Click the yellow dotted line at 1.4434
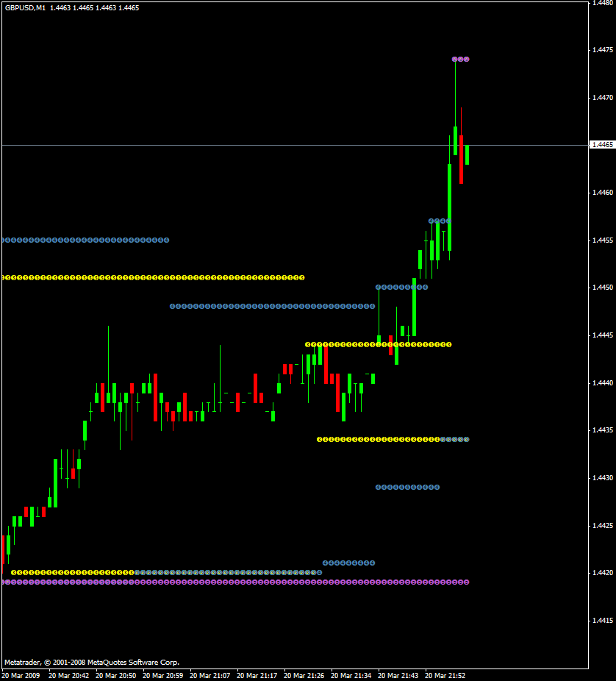Screen dimensions: 616x681 click(x=378, y=440)
